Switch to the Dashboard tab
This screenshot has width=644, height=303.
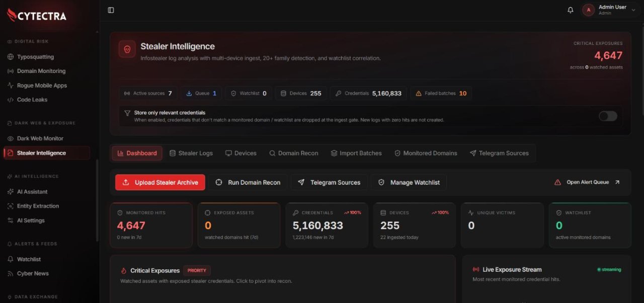[x=137, y=153]
